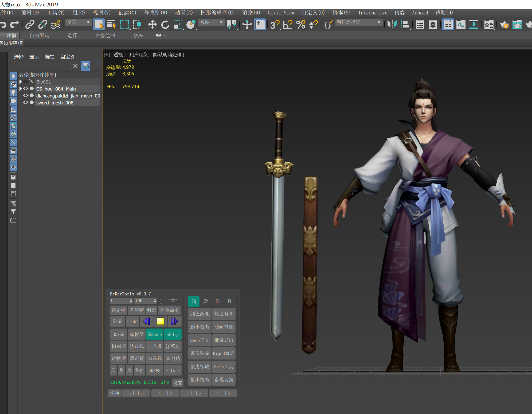Screen dimensions: 532x414
Task: Click the previous frame blue arrow
Action: [x=147, y=321]
